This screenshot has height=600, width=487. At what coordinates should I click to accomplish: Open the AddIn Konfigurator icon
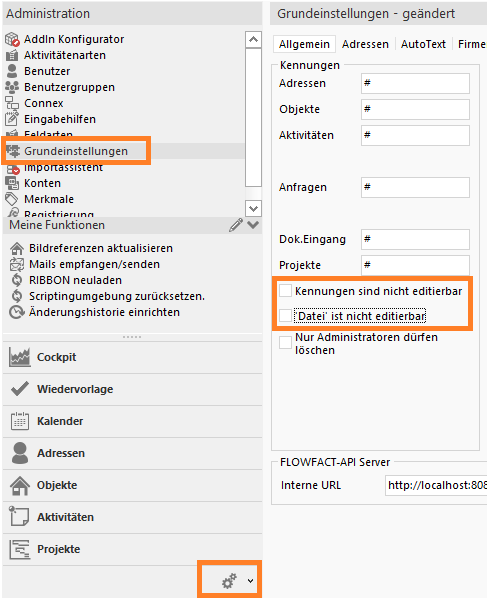tap(12, 39)
